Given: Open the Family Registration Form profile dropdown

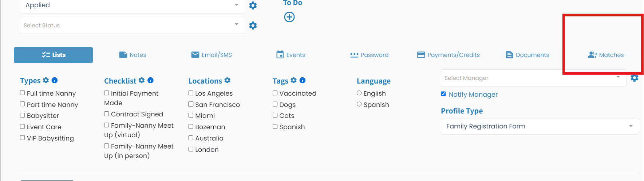Looking at the screenshot, I should [540, 127].
